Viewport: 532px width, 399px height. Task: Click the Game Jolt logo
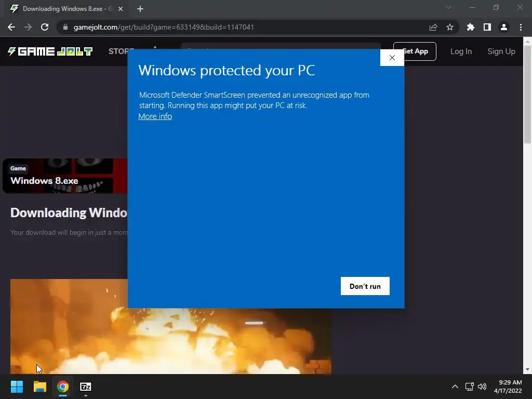coord(50,51)
